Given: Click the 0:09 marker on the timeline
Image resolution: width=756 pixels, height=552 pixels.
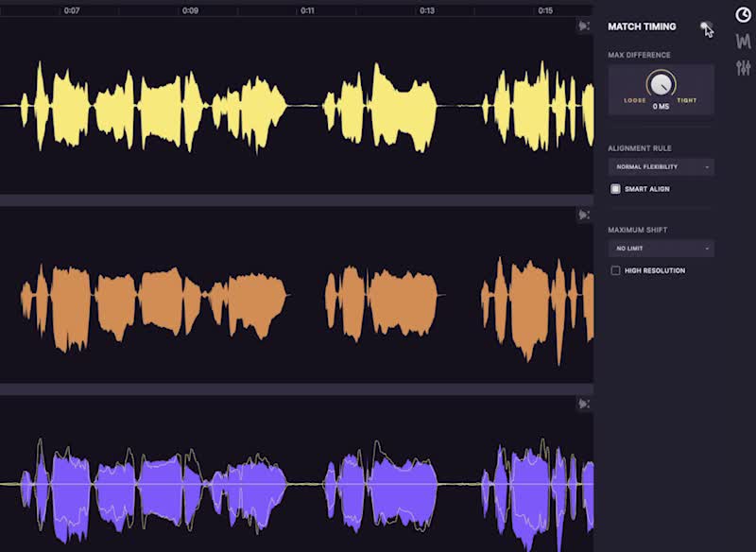Looking at the screenshot, I should click(x=190, y=10).
